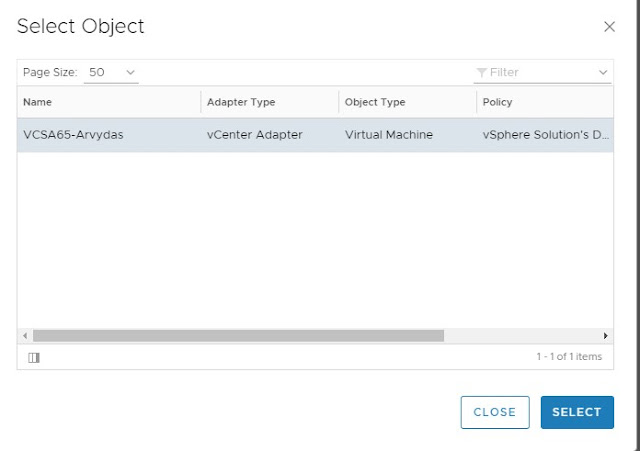Sort by the Name column header

pos(38,102)
